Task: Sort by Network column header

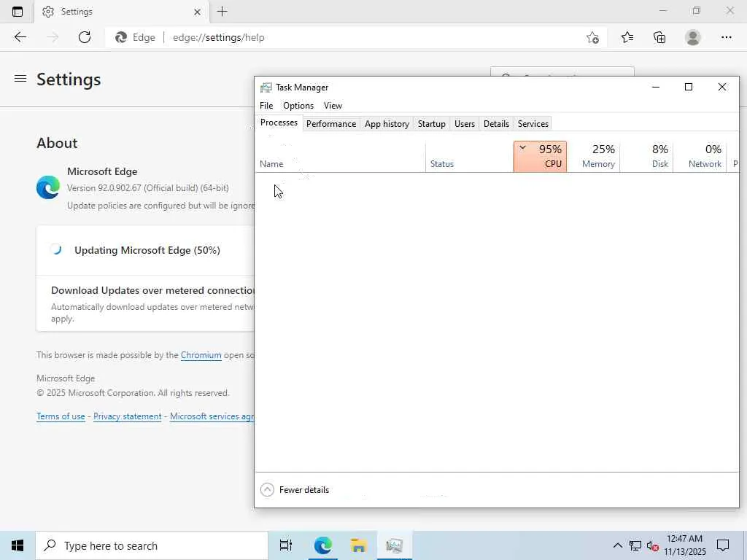Action: [700, 157]
